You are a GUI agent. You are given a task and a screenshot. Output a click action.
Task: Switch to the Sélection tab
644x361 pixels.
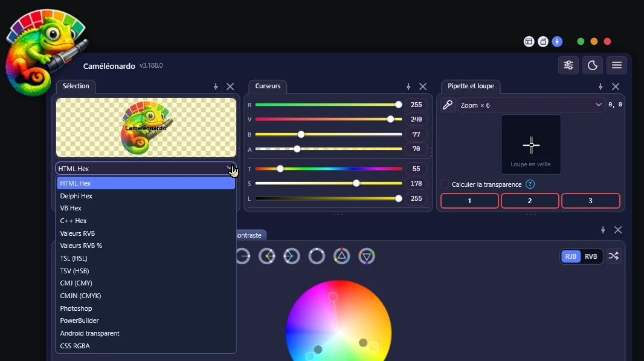76,86
